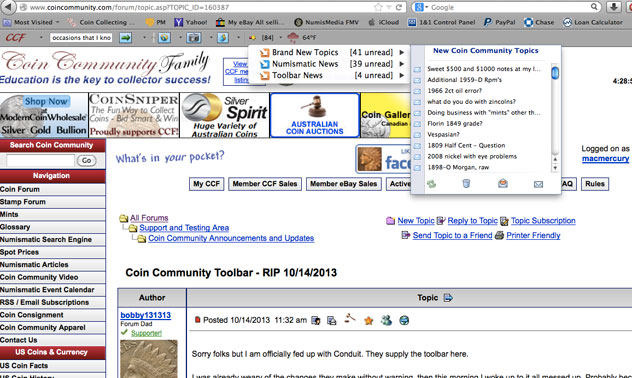This screenshot has height=378, width=632.
Task: Click the gavel moderator icon on the post
Action: point(350,319)
